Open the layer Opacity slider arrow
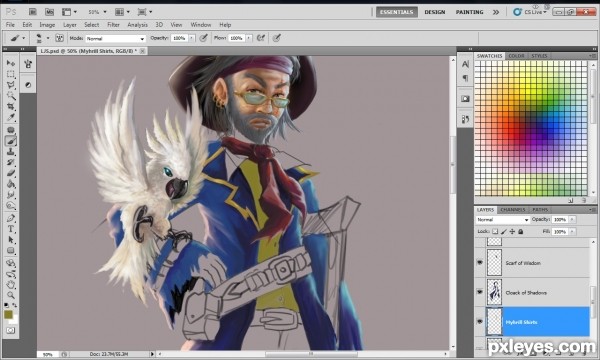 tap(572, 220)
